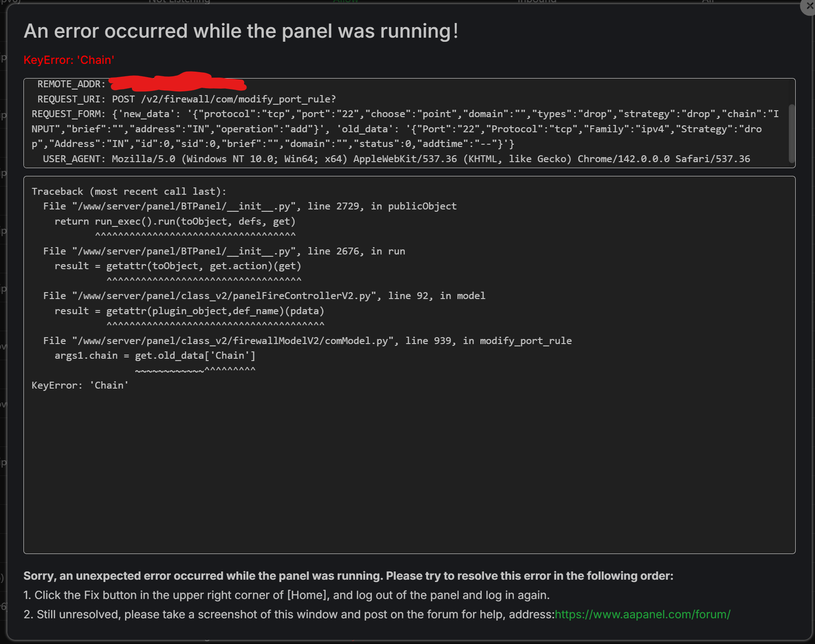Screen dimensions: 815x644
Task: Click the panelFireControllerV2.py line 92 entry
Action: pyautogui.click(x=264, y=296)
